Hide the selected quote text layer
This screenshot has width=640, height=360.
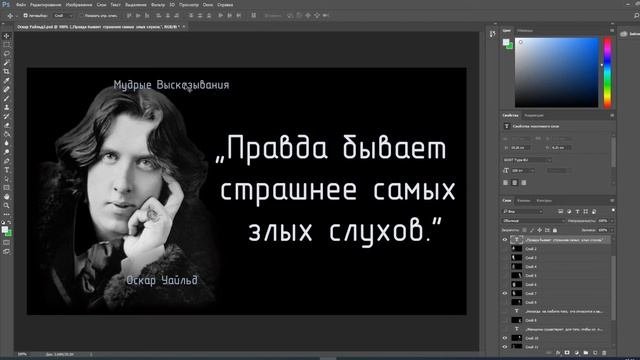(505, 240)
